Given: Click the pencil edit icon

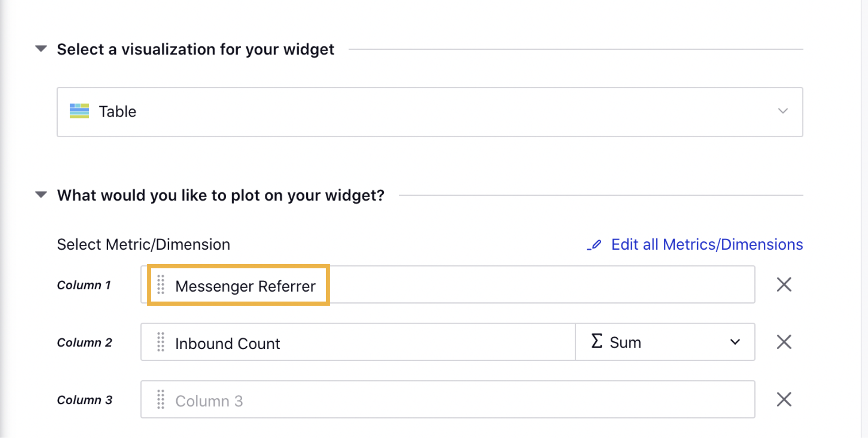Looking at the screenshot, I should tap(594, 245).
